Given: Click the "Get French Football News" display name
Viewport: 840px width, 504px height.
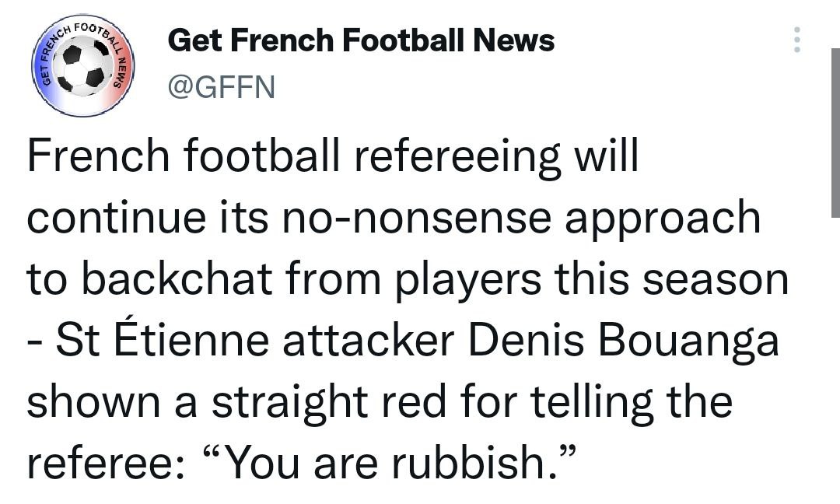Looking at the screenshot, I should (x=361, y=40).
